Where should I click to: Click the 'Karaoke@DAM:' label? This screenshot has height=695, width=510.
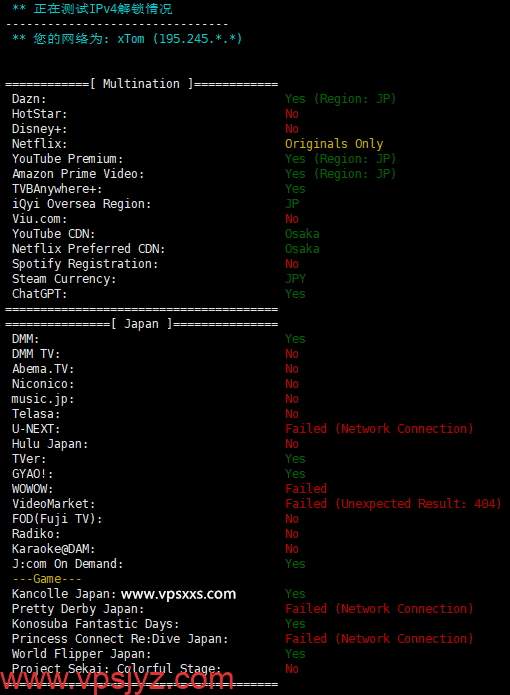[54, 549]
